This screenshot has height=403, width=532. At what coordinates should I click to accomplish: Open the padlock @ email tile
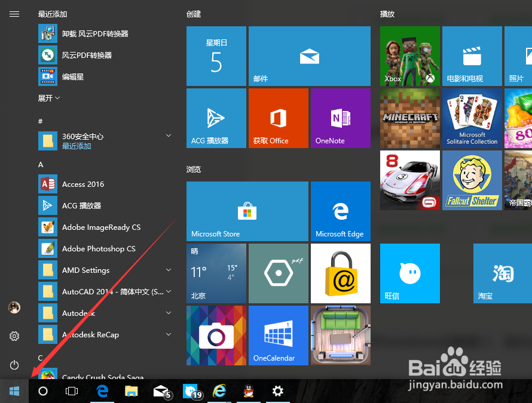pyautogui.click(x=341, y=273)
